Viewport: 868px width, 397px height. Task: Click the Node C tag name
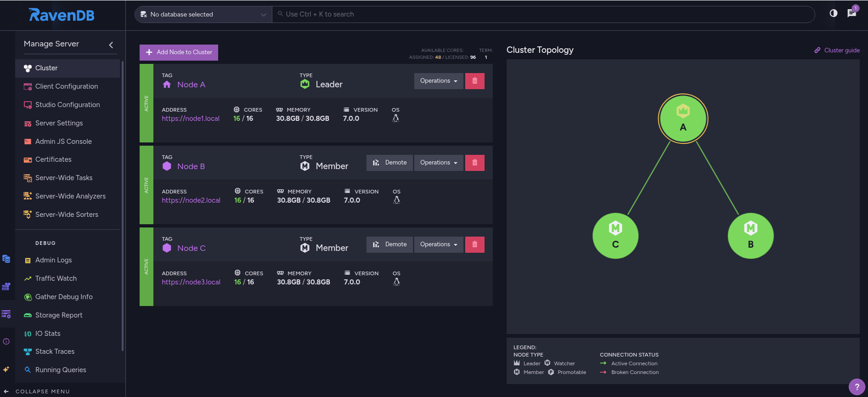click(x=192, y=248)
